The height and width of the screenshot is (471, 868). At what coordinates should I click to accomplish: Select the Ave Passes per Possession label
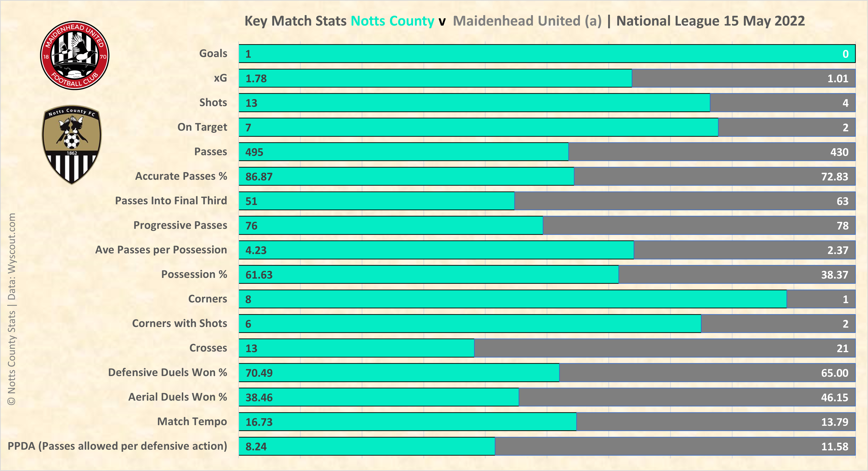click(x=161, y=250)
